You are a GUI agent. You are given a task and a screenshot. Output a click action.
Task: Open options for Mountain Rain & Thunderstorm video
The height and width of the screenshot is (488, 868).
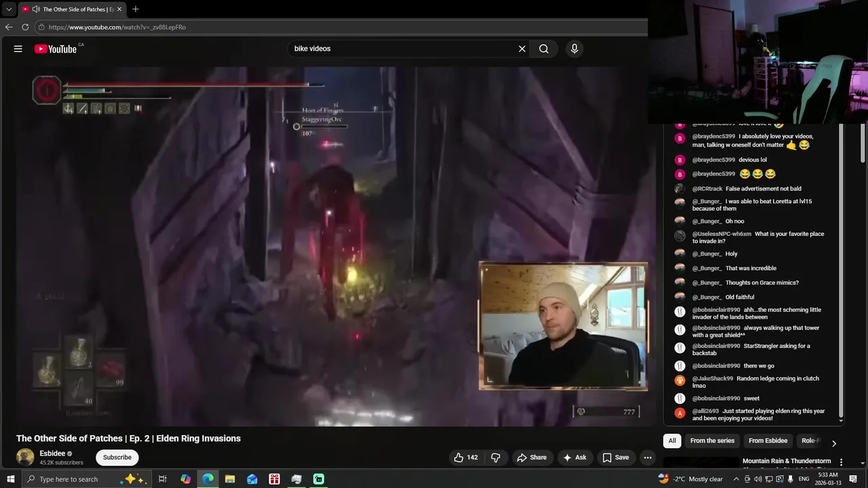tap(842, 462)
